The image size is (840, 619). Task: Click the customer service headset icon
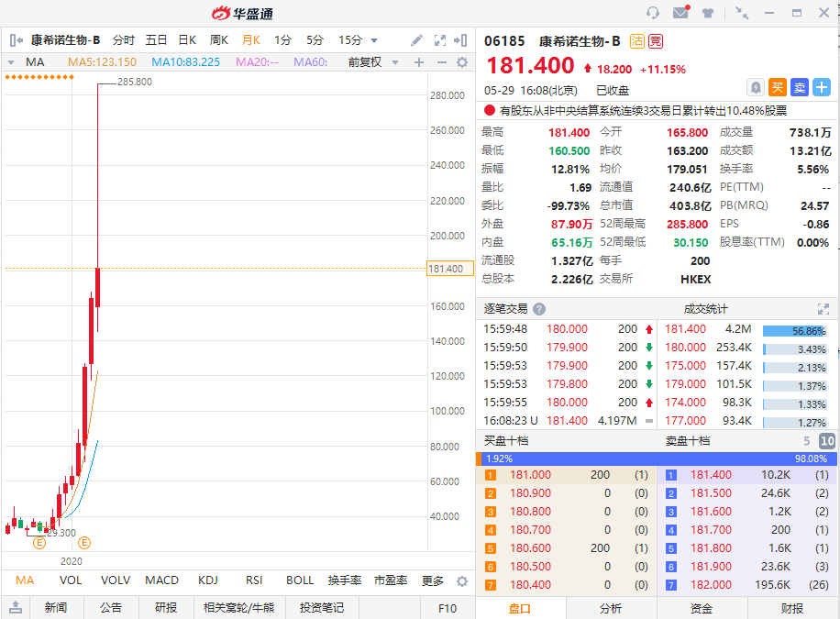tap(653, 13)
